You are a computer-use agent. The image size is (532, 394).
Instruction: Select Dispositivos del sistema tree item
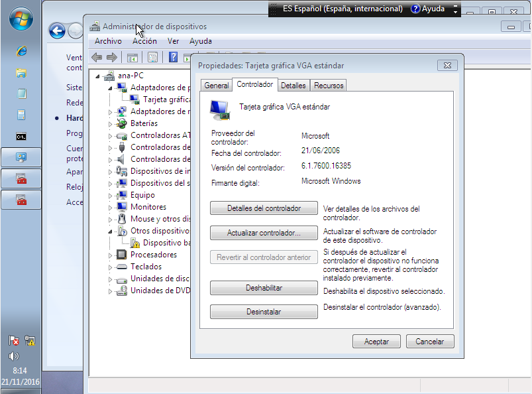pos(160,182)
